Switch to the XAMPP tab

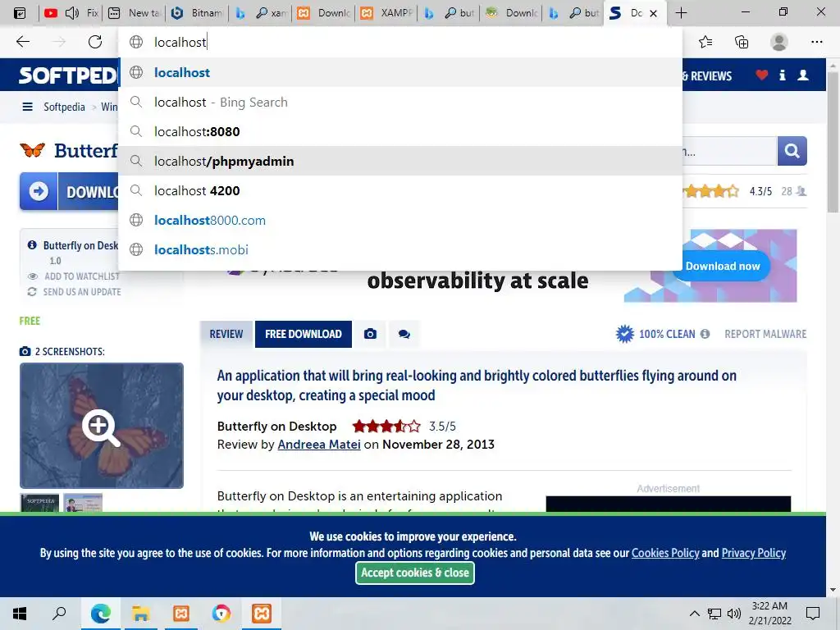[x=387, y=13]
